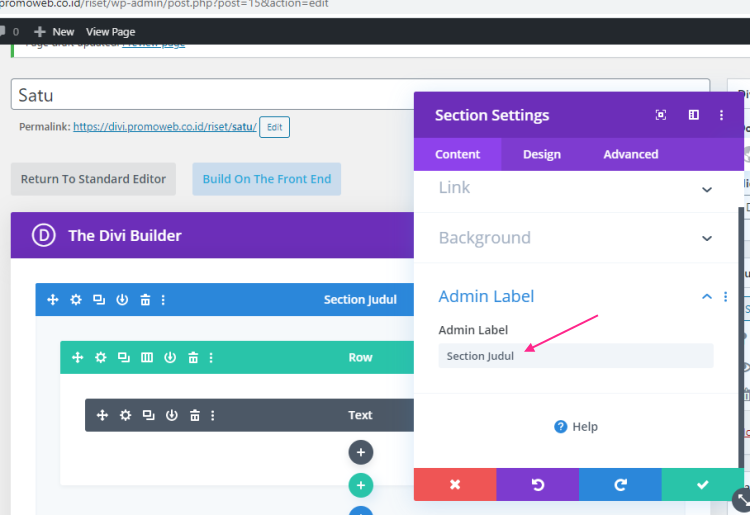
Task: Duplicate the Section Judul section
Action: tap(99, 300)
